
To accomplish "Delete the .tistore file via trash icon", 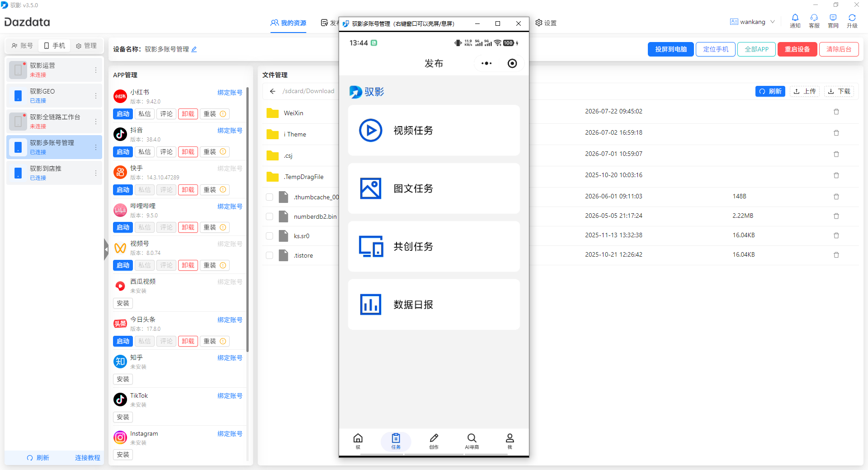I will pyautogui.click(x=836, y=255).
